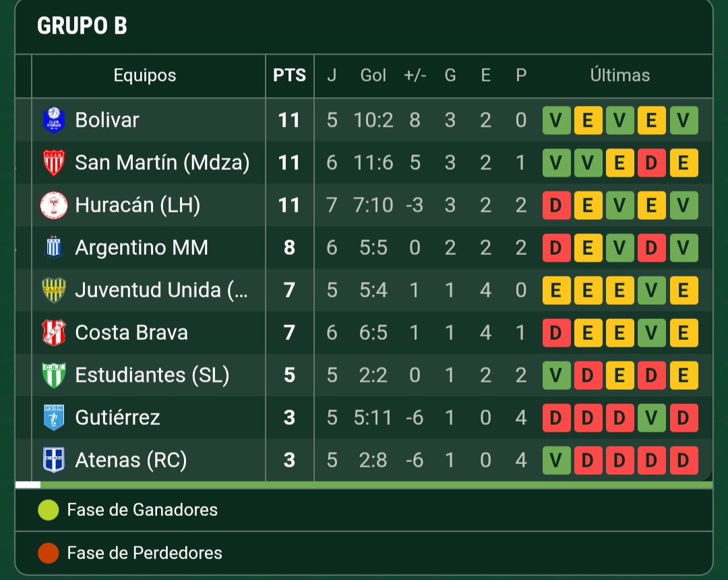
Task: Click Fase de Ganadores green legend dot
Action: coord(49,510)
